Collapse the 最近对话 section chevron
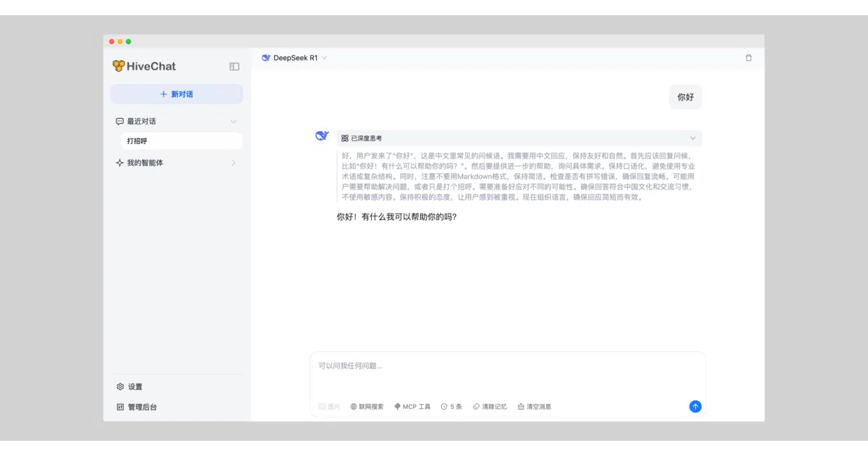Screen dimensions: 868x456 point(233,122)
